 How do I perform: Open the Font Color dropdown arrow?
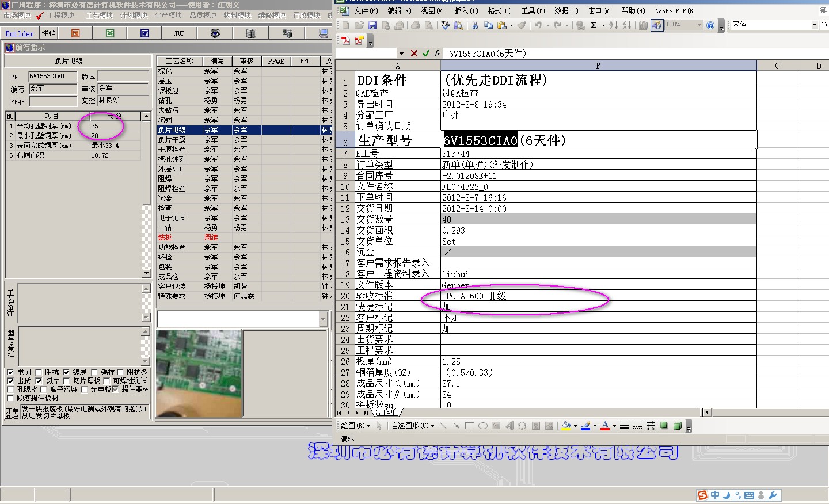tap(614, 426)
